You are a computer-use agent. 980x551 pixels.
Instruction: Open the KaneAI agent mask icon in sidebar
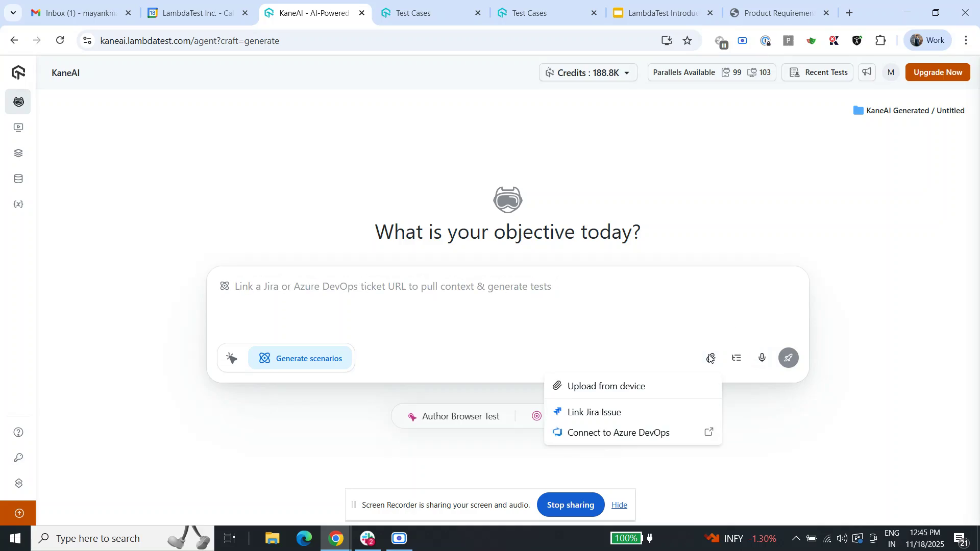tap(18, 102)
